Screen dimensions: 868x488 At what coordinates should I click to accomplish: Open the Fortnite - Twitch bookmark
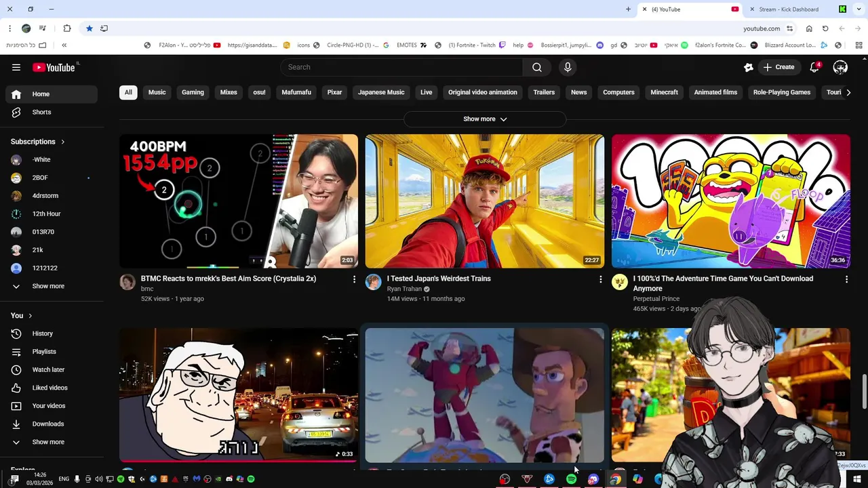pyautogui.click(x=470, y=45)
